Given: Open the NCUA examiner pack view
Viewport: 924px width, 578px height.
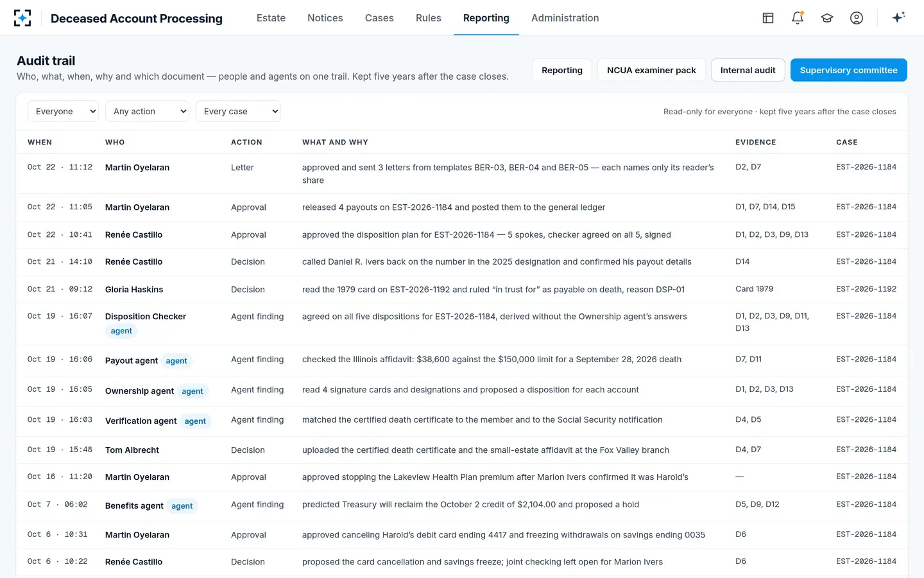Looking at the screenshot, I should [x=651, y=70].
